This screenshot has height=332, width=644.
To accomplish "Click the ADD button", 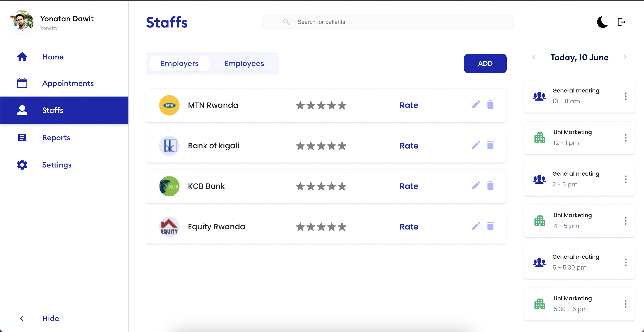I will click(x=485, y=63).
